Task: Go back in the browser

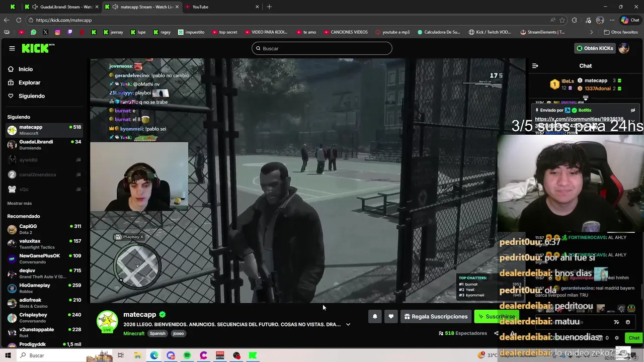Action: click(x=7, y=20)
